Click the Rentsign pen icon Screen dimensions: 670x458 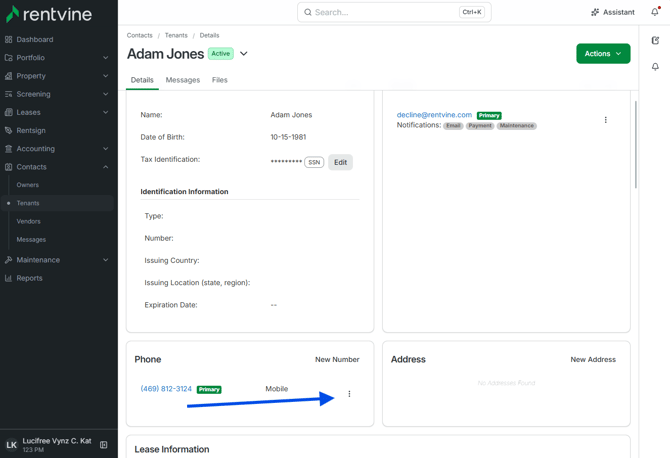coord(8,130)
